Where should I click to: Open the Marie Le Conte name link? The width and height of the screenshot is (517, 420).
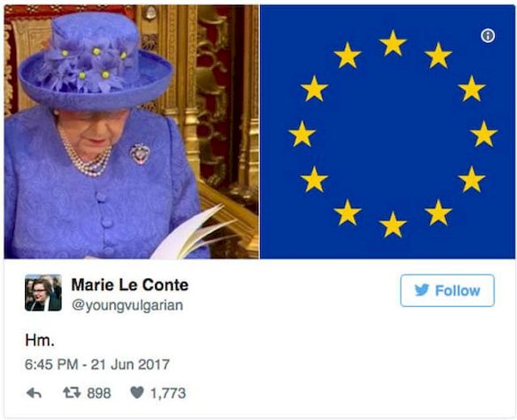click(129, 284)
